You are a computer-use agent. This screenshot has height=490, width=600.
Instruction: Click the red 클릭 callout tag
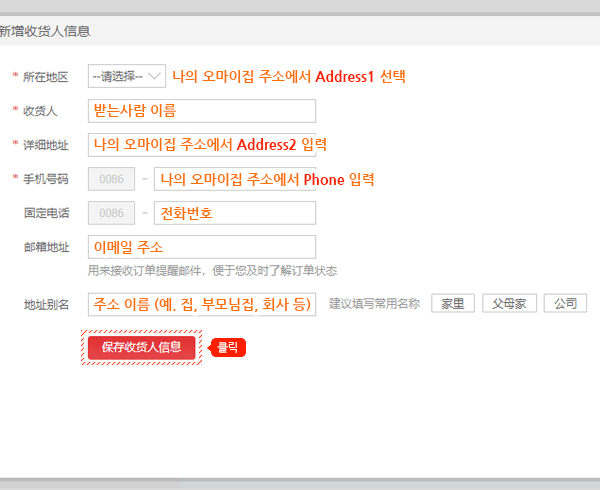pyautogui.click(x=228, y=348)
